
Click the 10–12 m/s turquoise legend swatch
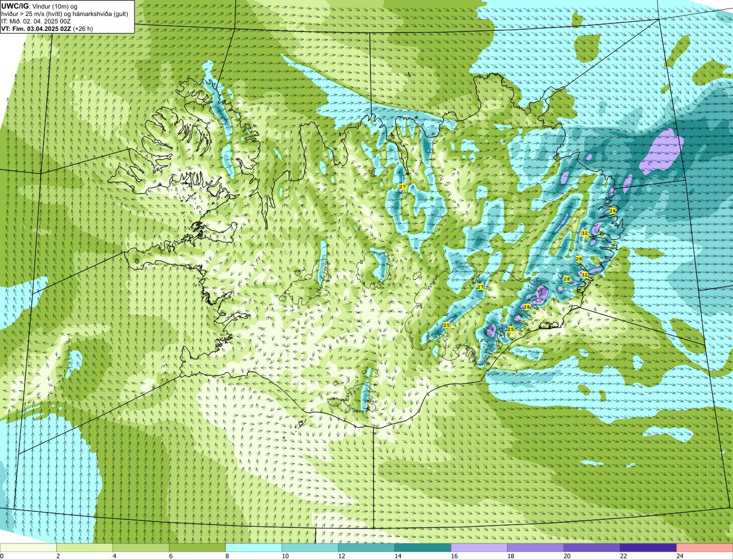click(310, 547)
